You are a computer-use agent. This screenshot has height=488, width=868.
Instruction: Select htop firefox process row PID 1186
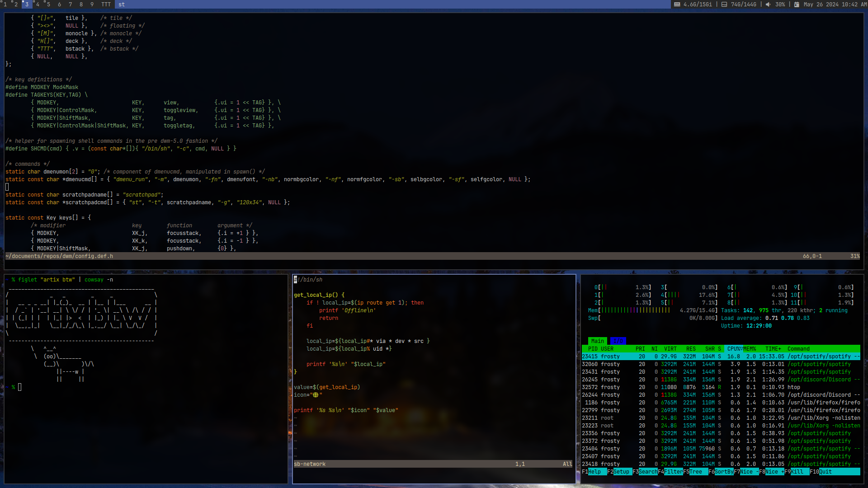pos(721,403)
